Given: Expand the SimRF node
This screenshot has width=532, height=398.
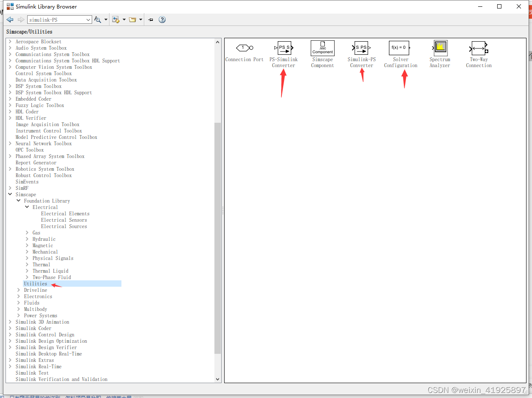Looking at the screenshot, I should click(x=10, y=188).
